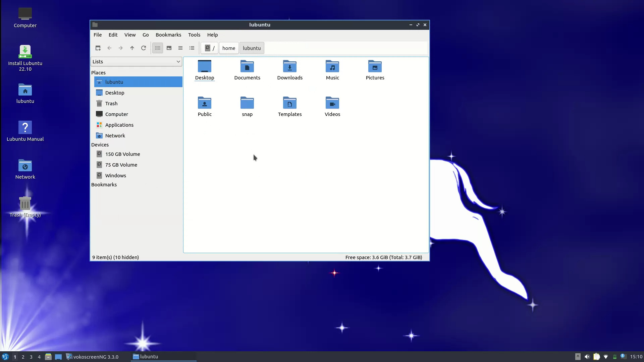Open the Tools menu

pos(194,35)
